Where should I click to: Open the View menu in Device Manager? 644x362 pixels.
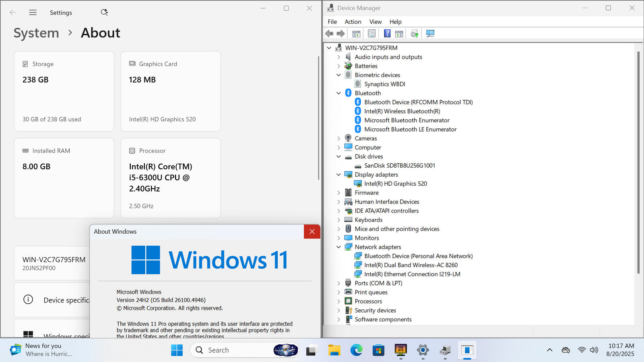tap(375, 22)
